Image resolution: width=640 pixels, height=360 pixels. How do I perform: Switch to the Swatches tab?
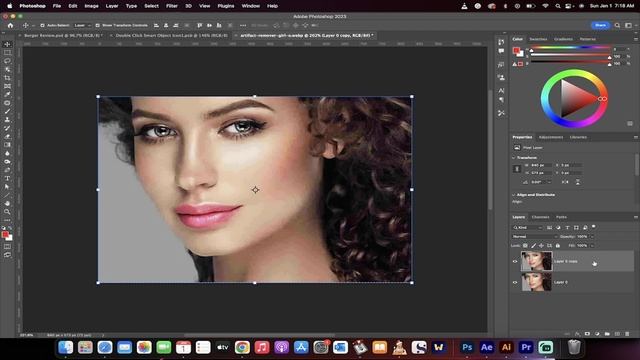(x=538, y=39)
